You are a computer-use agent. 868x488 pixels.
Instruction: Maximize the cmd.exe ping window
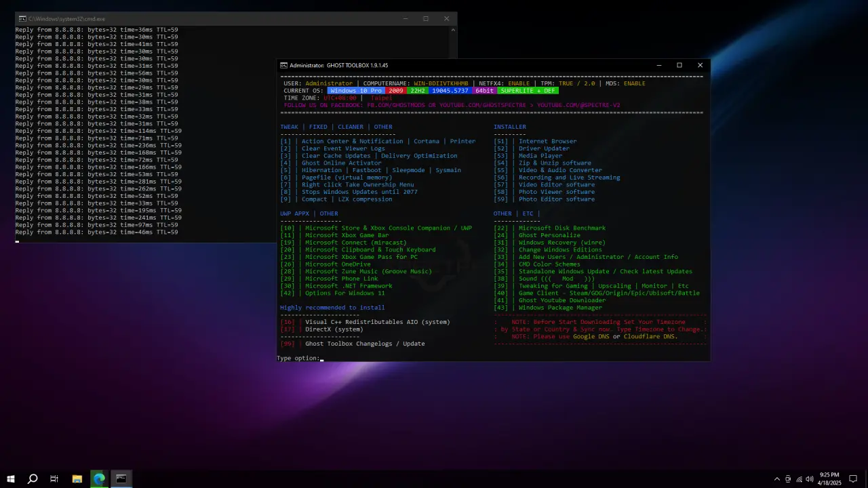pos(426,19)
